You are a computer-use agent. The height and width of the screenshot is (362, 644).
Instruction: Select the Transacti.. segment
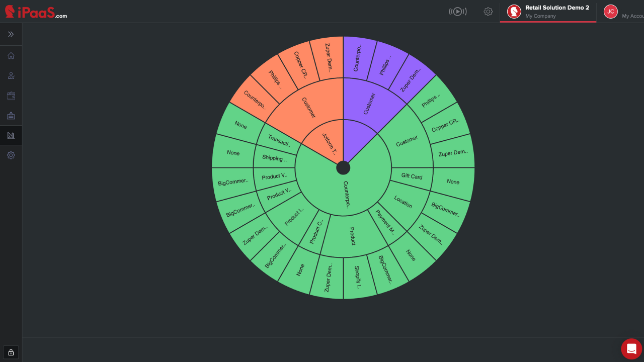pyautogui.click(x=278, y=141)
